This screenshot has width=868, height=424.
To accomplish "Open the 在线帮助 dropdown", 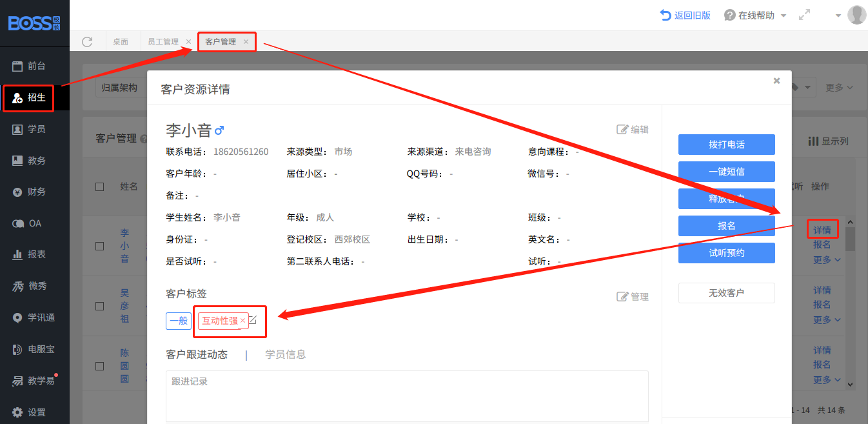I will click(755, 15).
